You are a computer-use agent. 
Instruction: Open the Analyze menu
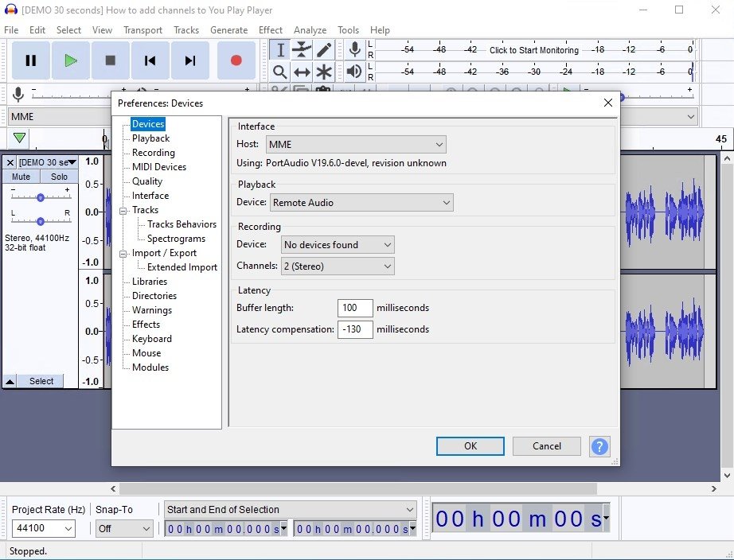[310, 30]
